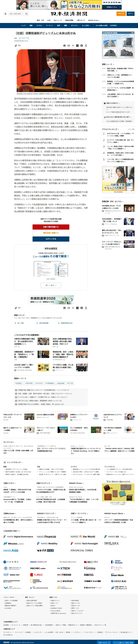Open the #日中対立 hashtag link in nav bar
Image resolution: width=138 pixels, height=644 pixels.
point(113,26)
